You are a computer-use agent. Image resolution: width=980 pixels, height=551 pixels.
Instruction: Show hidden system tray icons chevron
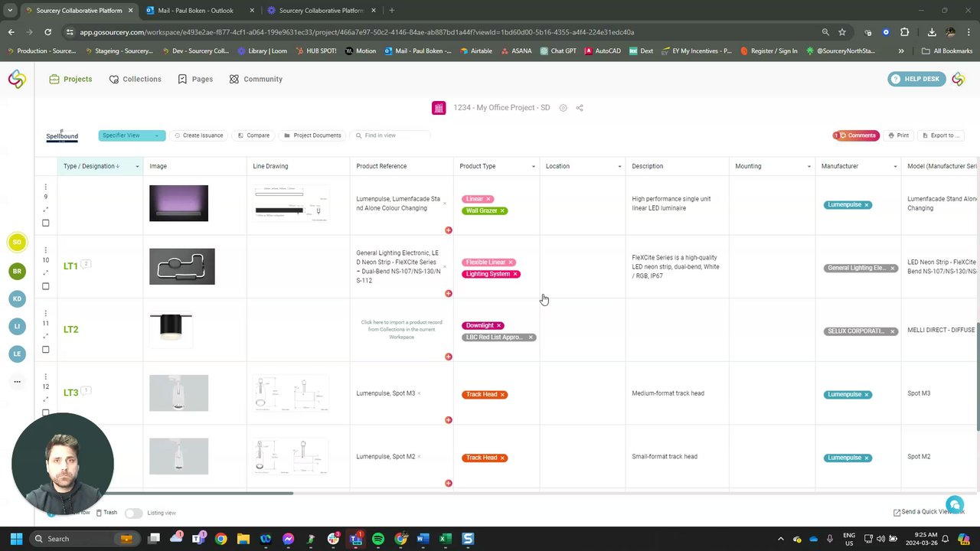click(781, 539)
